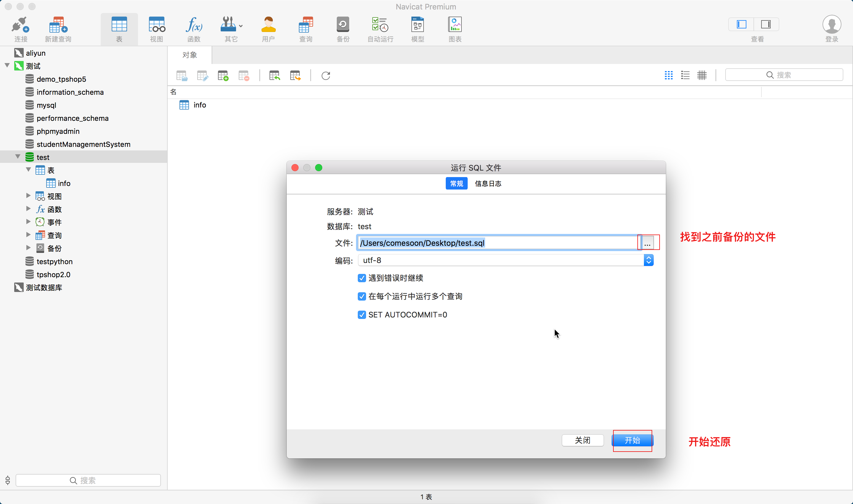The image size is (853, 504).
Task: Click the refresh icon in object toolbar
Action: point(326,76)
